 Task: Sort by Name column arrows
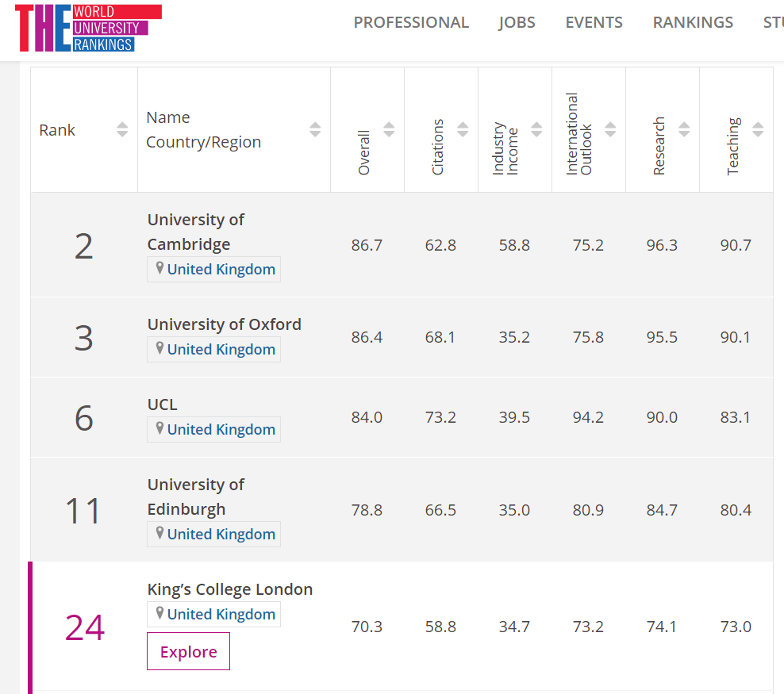point(315,129)
